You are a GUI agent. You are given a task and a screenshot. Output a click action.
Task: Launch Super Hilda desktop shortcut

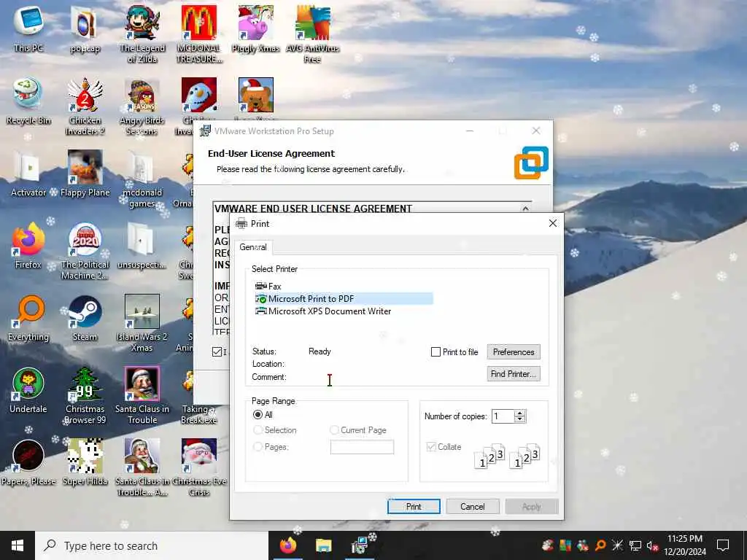tap(85, 462)
